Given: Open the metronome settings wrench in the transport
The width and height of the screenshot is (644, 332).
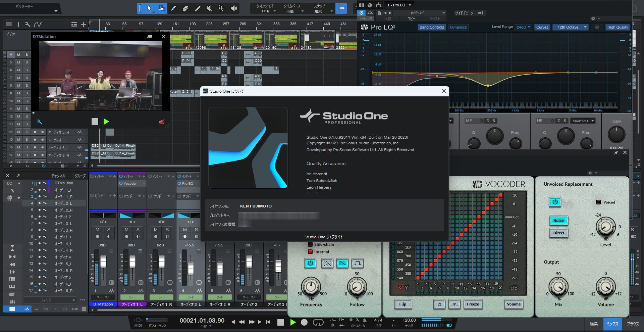Looking at the screenshot, I should pos(358,320).
